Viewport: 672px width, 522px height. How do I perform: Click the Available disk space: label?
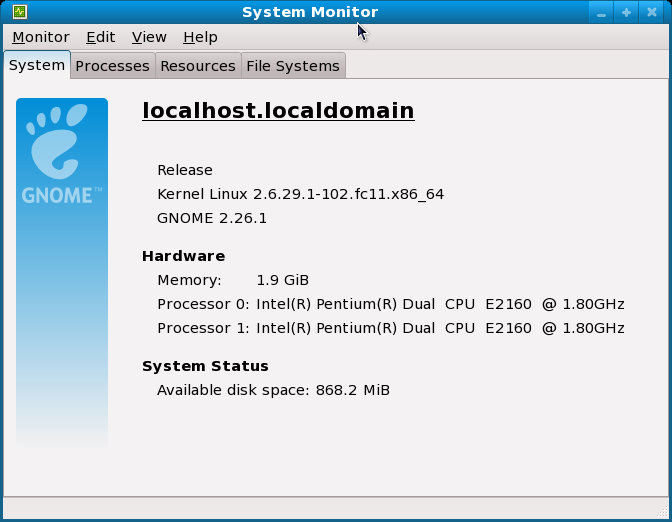click(233, 390)
